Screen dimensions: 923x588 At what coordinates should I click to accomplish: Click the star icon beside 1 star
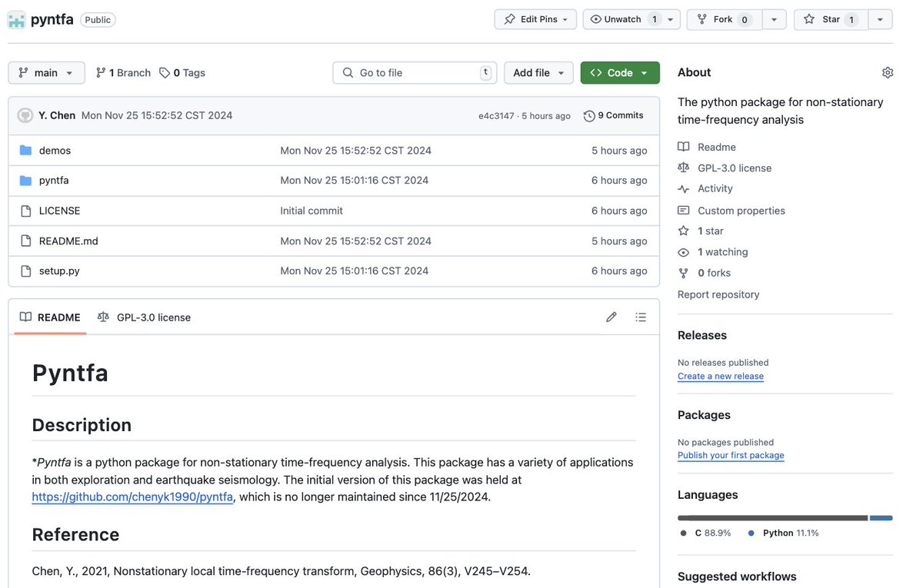(683, 231)
